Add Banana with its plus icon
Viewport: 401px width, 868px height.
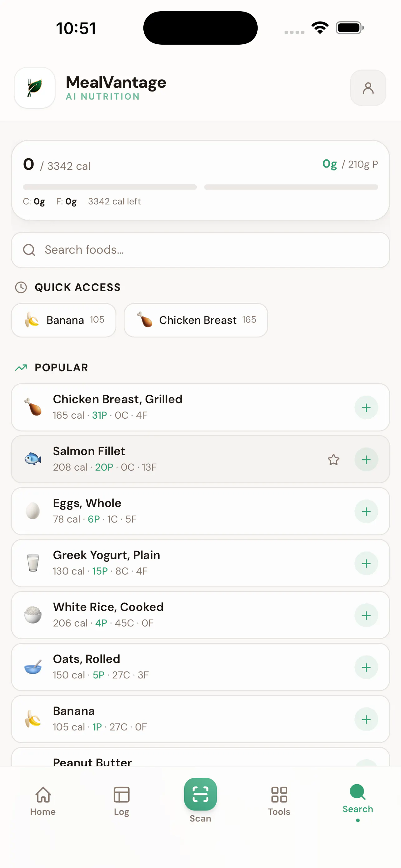point(366,719)
